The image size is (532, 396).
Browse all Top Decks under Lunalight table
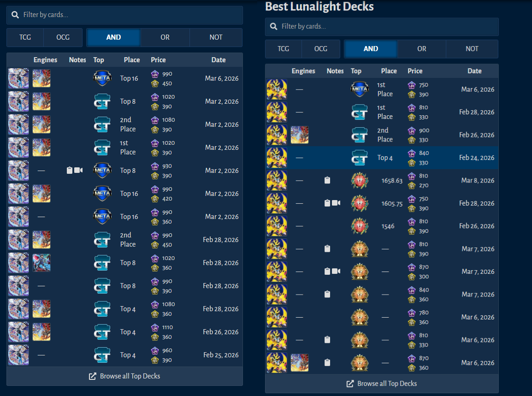point(382,384)
